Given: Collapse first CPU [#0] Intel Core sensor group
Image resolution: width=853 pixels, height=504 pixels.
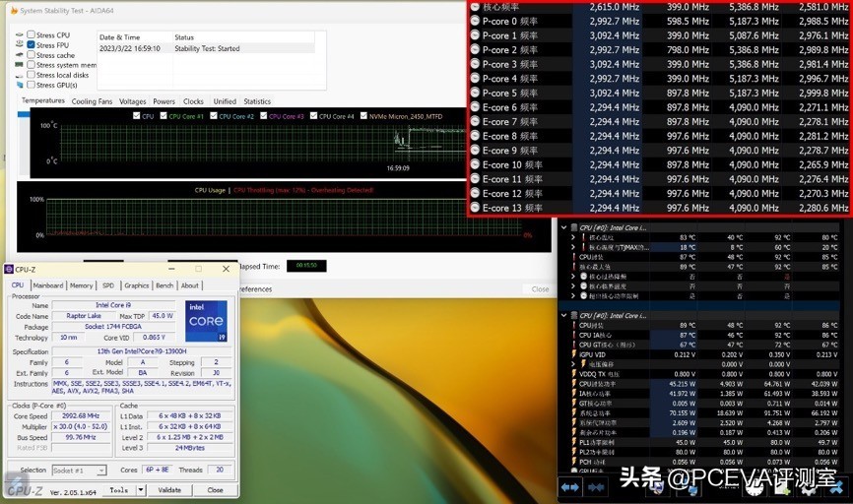Looking at the screenshot, I should (563, 227).
